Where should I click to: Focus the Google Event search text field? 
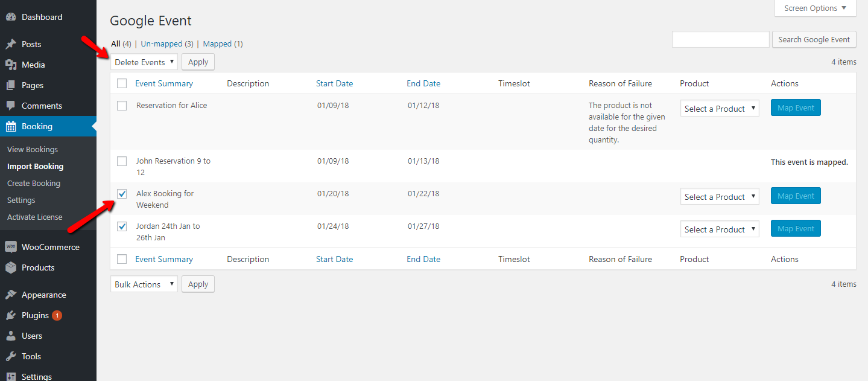(x=720, y=40)
